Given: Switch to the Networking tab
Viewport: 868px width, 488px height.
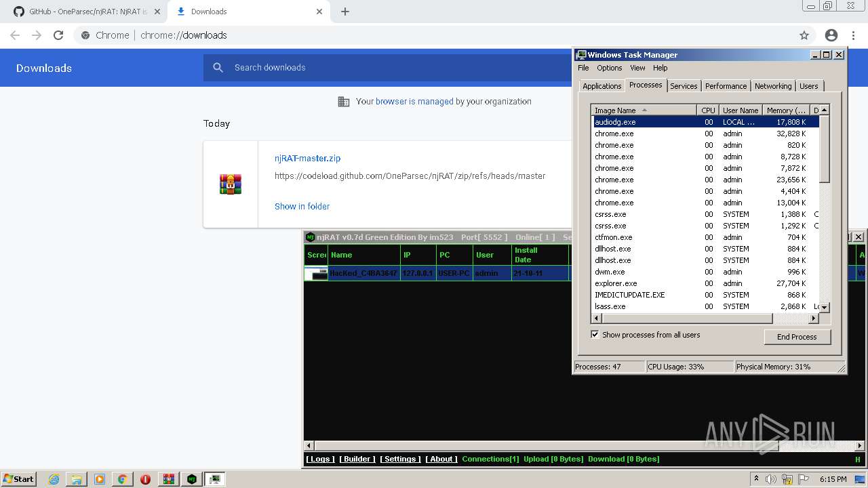Looking at the screenshot, I should coord(772,86).
